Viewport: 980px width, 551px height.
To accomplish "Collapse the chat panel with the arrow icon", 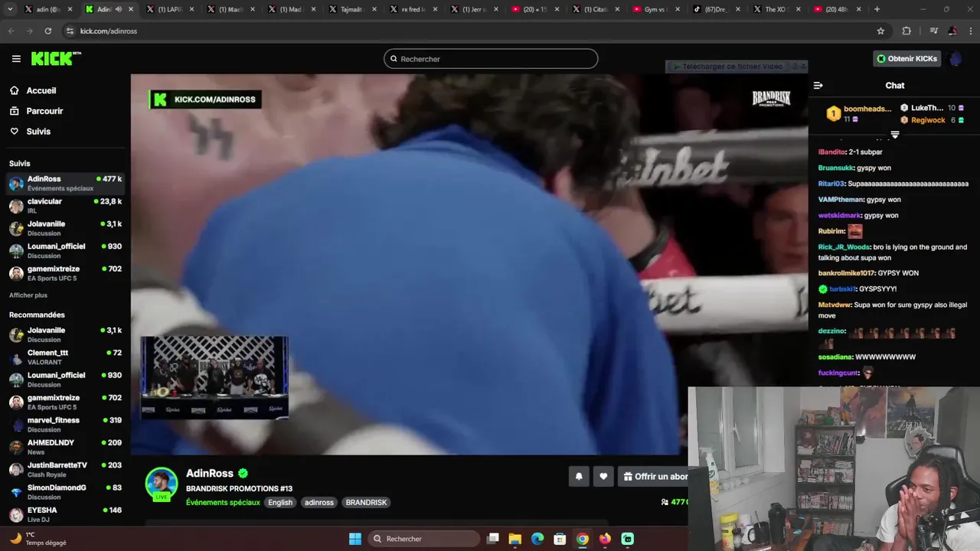I will [x=818, y=86].
